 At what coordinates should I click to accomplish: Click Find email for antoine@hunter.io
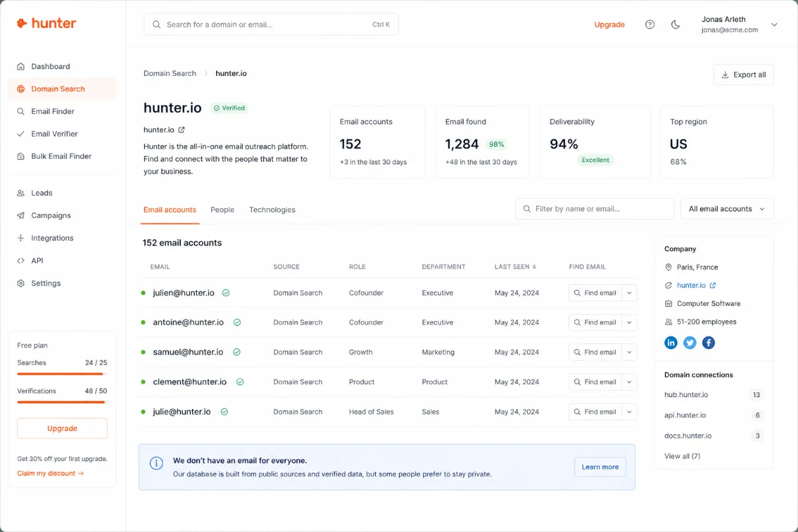[x=595, y=323]
